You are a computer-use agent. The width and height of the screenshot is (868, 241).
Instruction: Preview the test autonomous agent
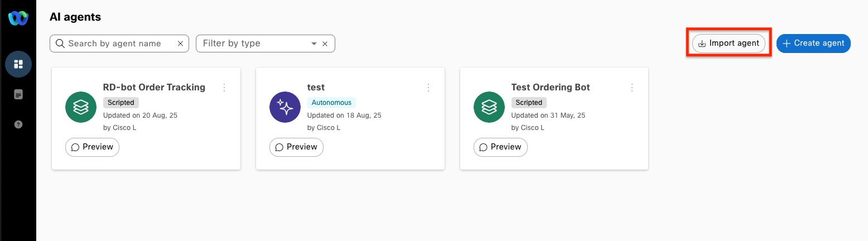coord(296,147)
